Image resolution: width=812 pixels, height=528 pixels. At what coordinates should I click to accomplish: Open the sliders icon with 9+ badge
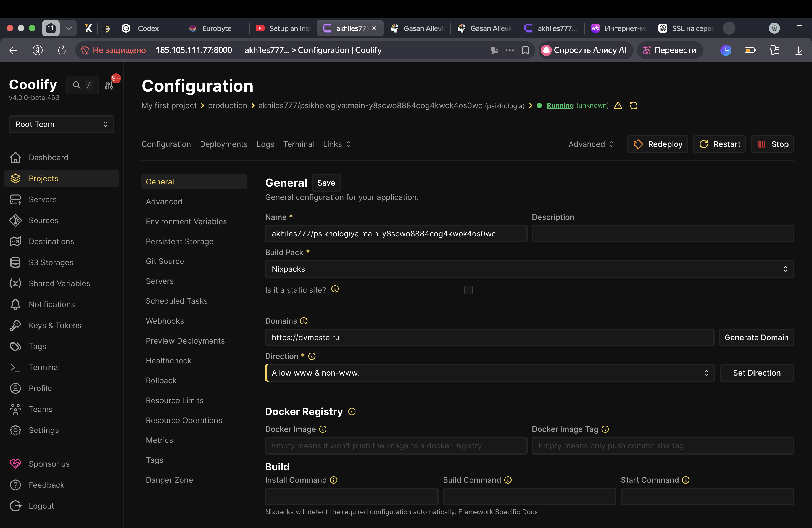click(109, 86)
